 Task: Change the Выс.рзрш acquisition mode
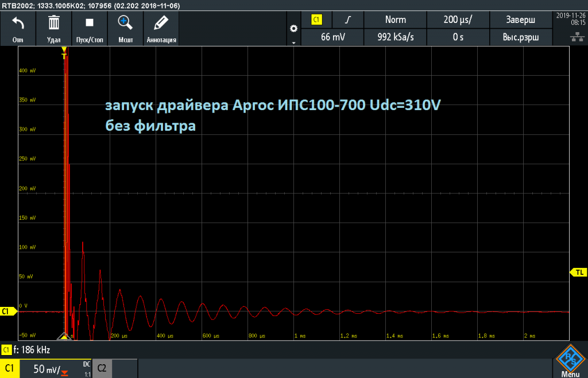pos(520,37)
